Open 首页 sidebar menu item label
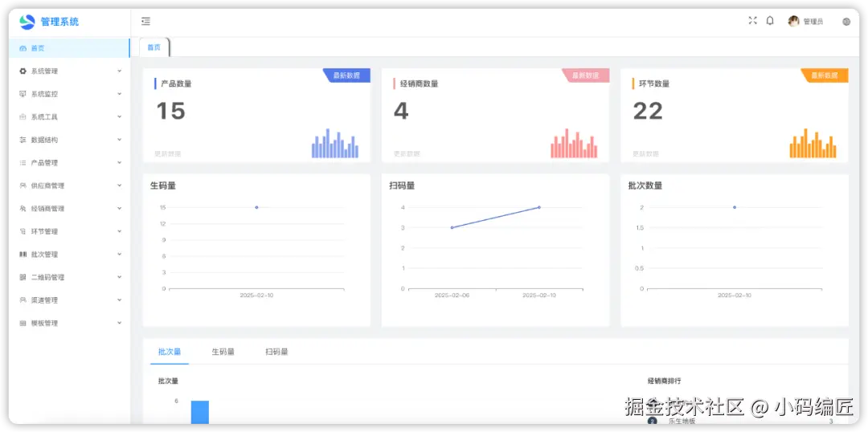This screenshot has width=868, height=432. point(38,48)
